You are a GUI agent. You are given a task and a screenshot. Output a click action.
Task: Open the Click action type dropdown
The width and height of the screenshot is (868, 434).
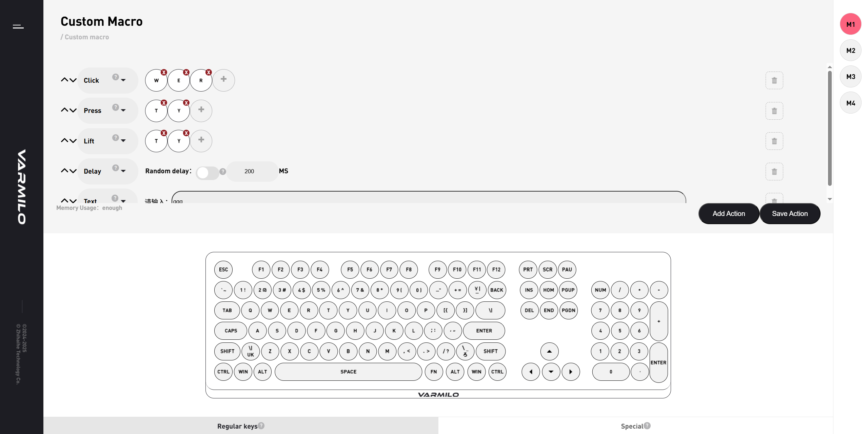tap(123, 80)
